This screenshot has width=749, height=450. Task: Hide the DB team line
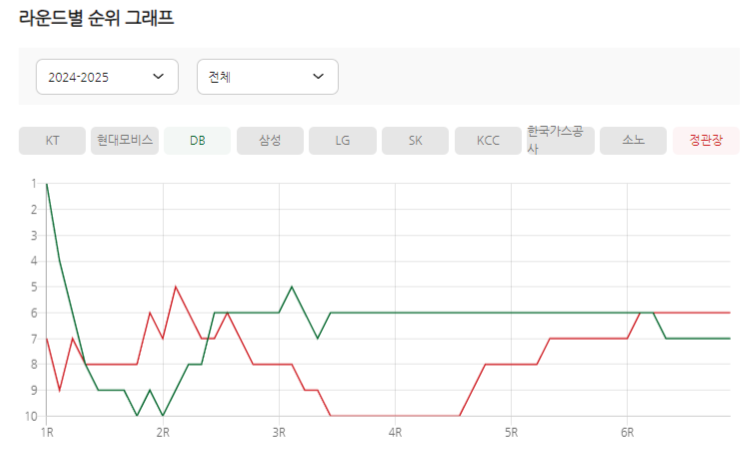197,141
